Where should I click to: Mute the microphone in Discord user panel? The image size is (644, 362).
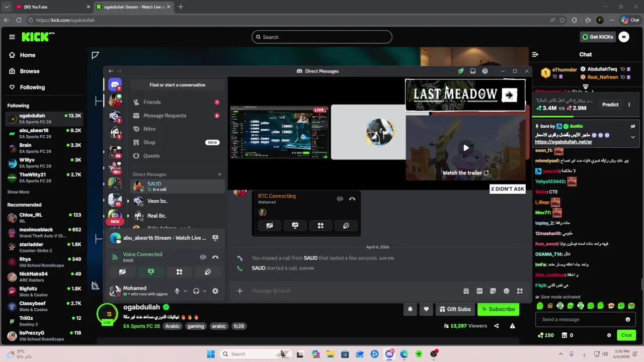(177, 291)
